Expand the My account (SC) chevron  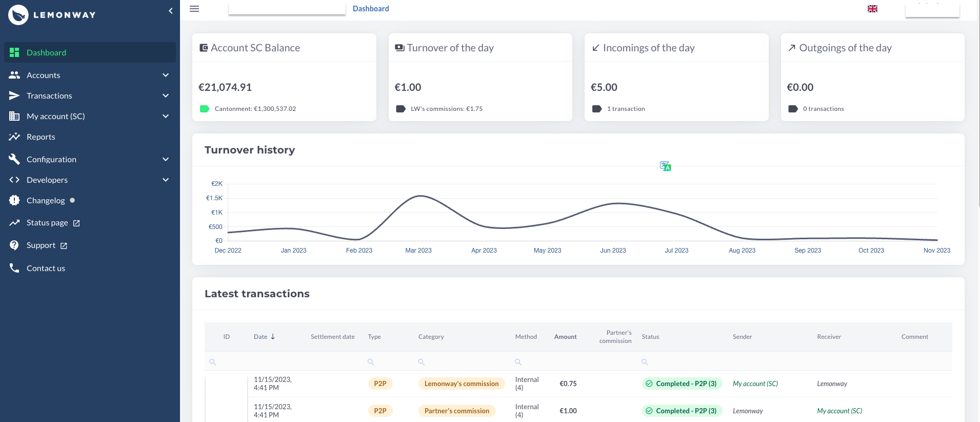click(166, 116)
